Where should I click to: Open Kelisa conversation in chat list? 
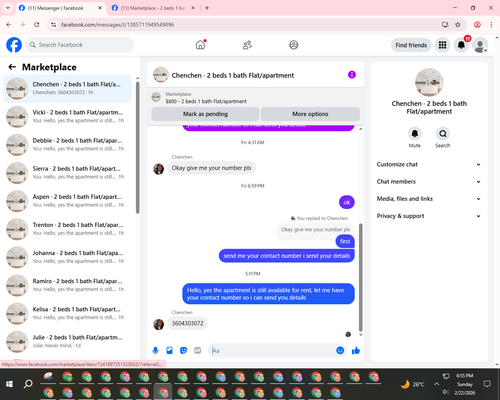point(67,313)
